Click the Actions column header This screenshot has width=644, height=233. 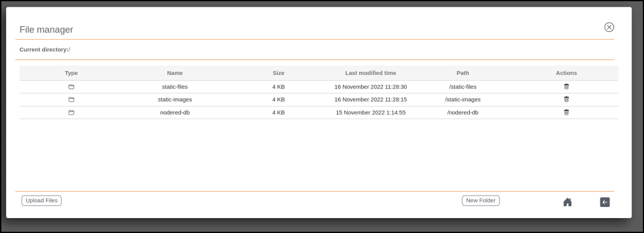(x=566, y=73)
